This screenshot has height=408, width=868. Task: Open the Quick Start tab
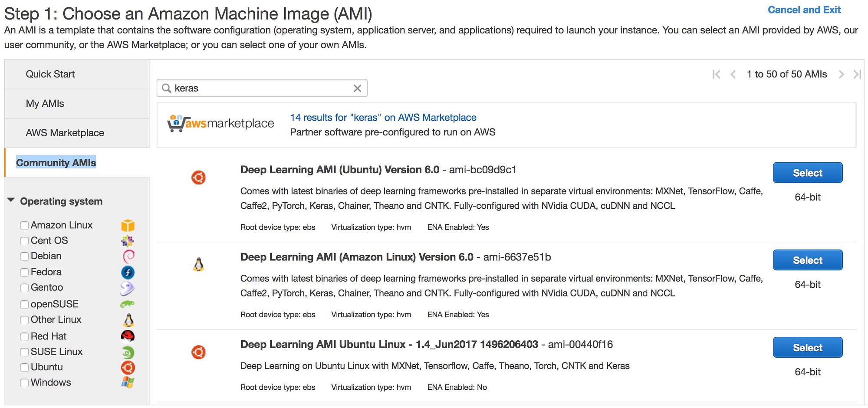point(50,74)
